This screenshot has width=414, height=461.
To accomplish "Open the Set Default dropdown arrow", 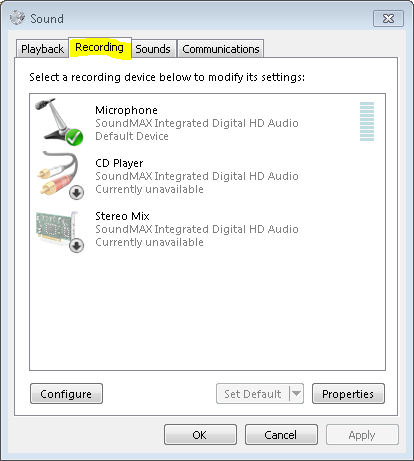I will click(296, 393).
